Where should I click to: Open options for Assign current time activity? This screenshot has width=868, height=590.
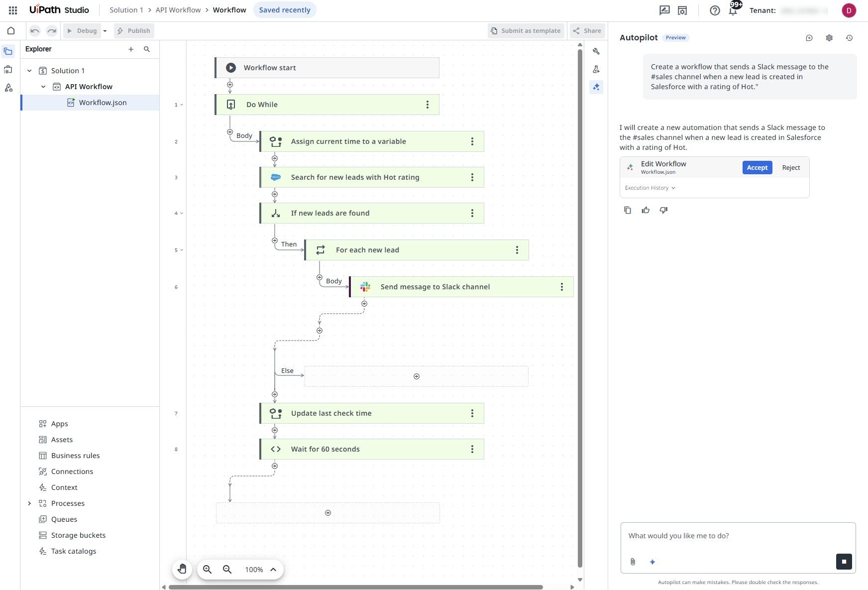[x=472, y=141]
